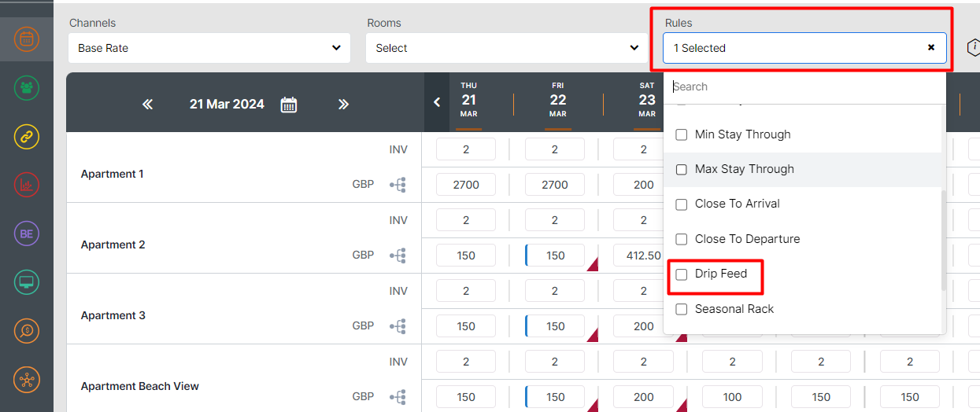The width and height of the screenshot is (980, 412).
Task: Select the Seasonal Rack rule option
Action: tap(734, 309)
